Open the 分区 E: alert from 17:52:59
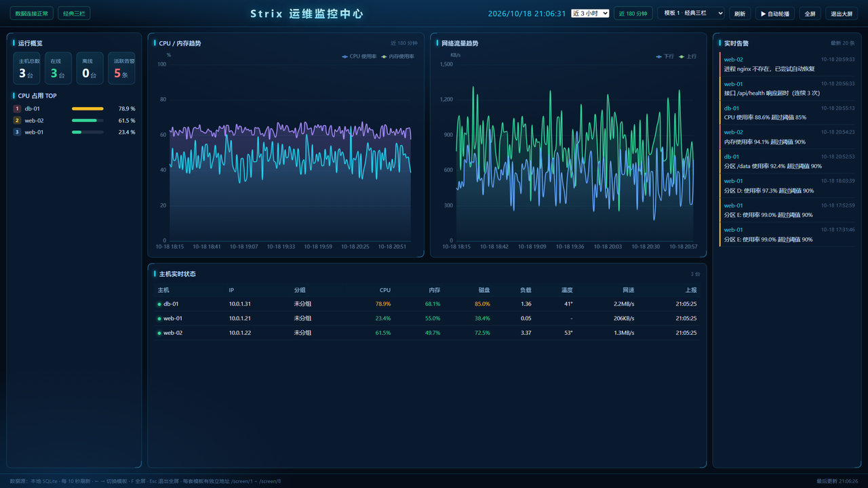 click(788, 211)
